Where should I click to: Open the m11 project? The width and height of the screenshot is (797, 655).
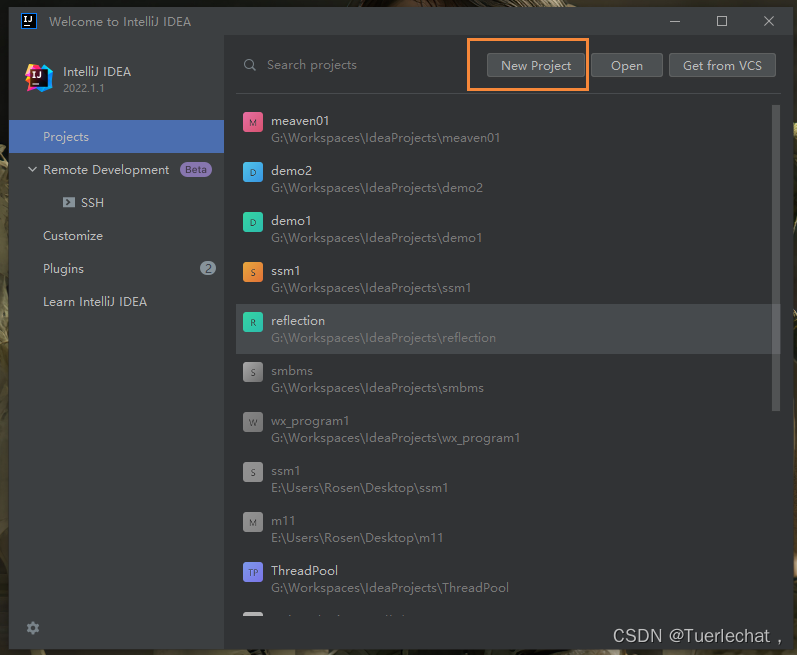coord(507,529)
